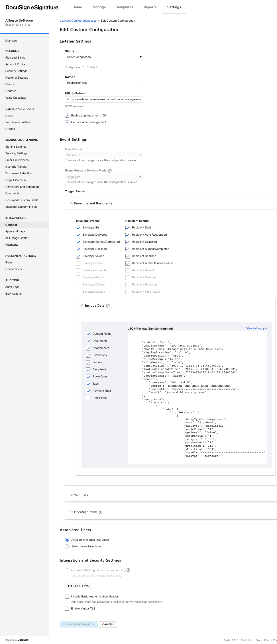Screen dimensions: 277x644
Task: Expand the Template section
Action: pyautogui.click(x=71, y=495)
